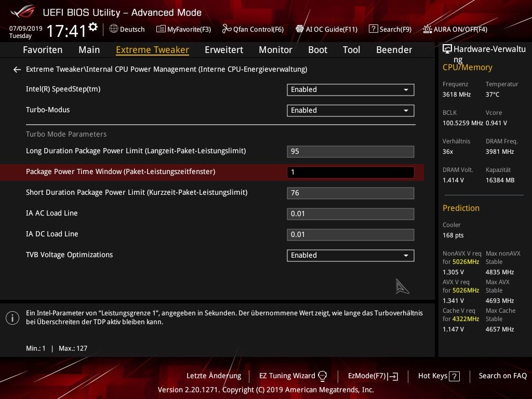
Task: Toggle AURA ON/OFF(F4)
Action: [x=455, y=29]
